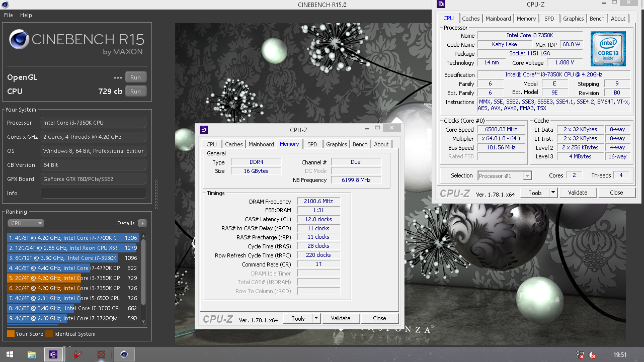This screenshot has width=644, height=362.
Task: Switch to Caches tab in Memory window
Action: (x=233, y=144)
